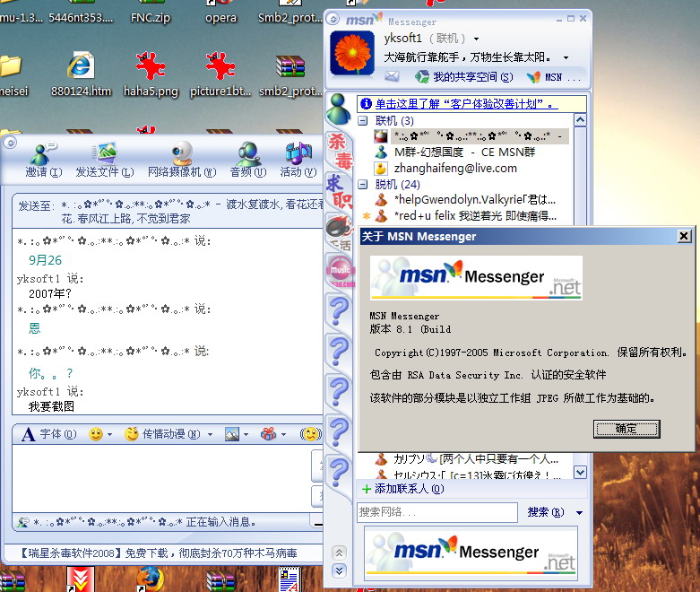Click the side tabs scroll up chevron

pos(340,553)
